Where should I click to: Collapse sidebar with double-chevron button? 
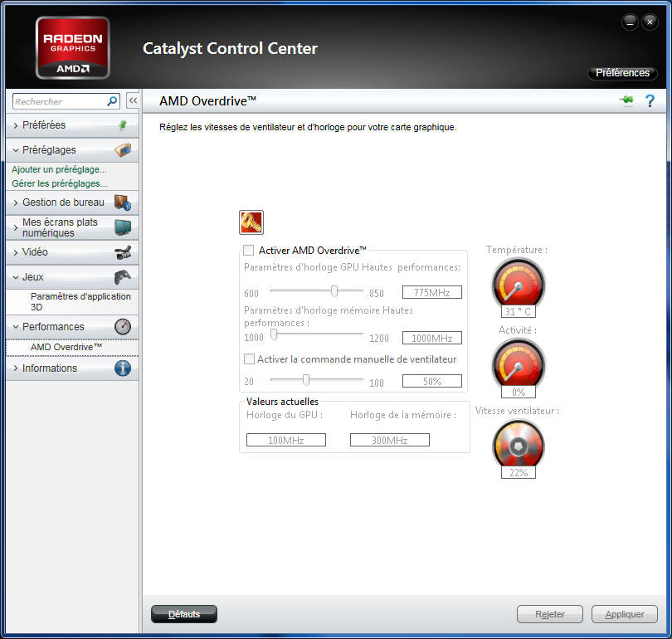132,100
